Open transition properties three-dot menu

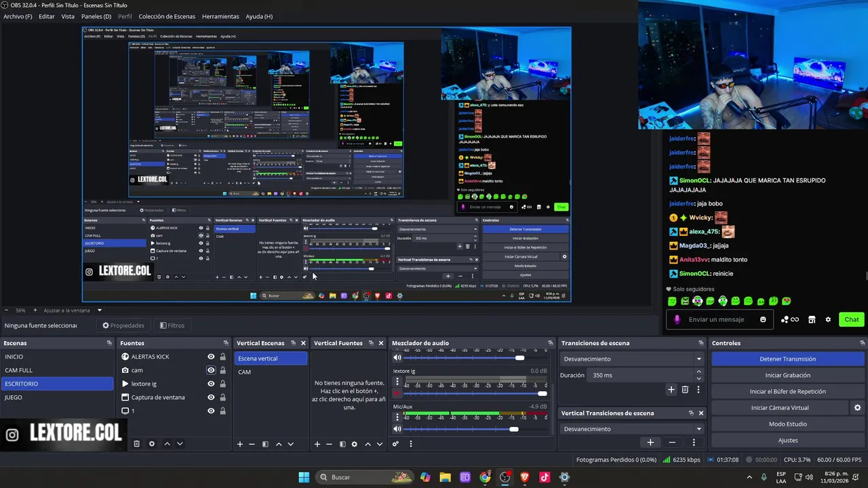pos(698,390)
